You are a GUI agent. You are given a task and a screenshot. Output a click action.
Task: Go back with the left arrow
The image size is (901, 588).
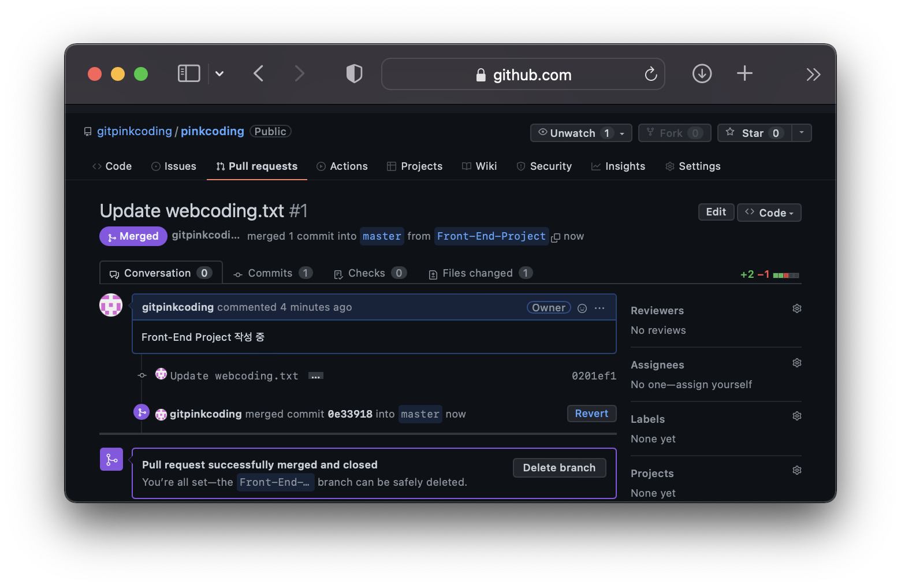point(258,73)
